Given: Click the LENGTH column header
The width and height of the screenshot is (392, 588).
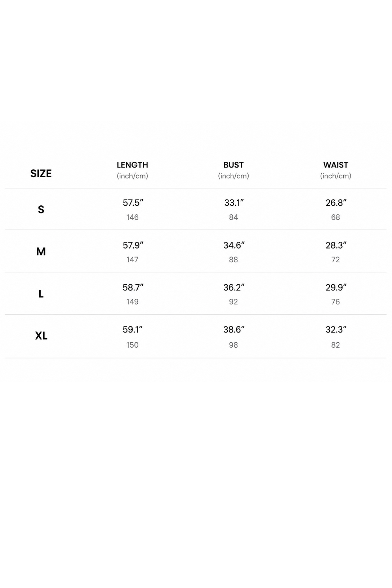Looking at the screenshot, I should 132,165.
